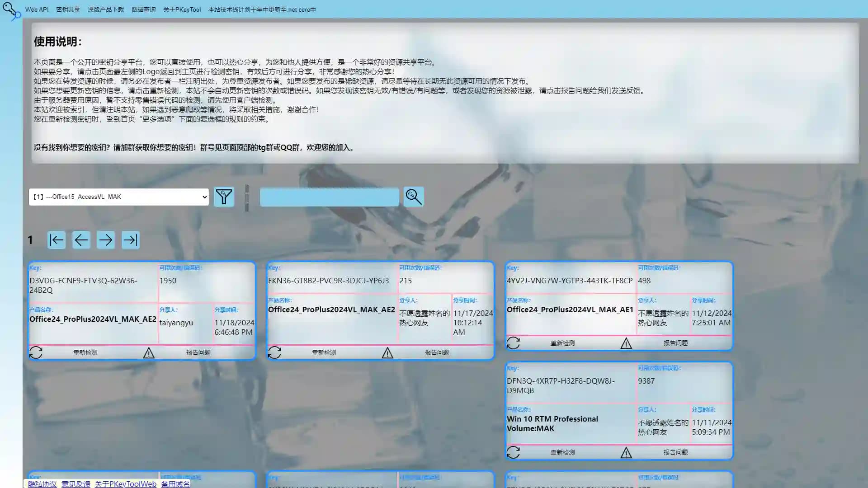This screenshot has height=488, width=868.
Task: Click the share time 11/11/2024 5:09:34 PM
Action: (x=712, y=427)
